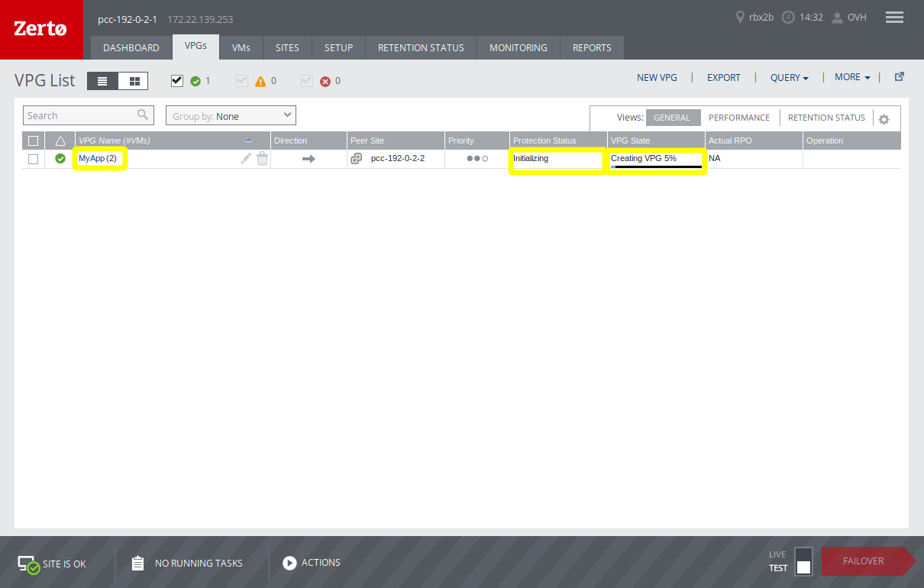Switch to the RETENTION STATUS tab
This screenshot has height=588, width=924.
[x=421, y=47]
